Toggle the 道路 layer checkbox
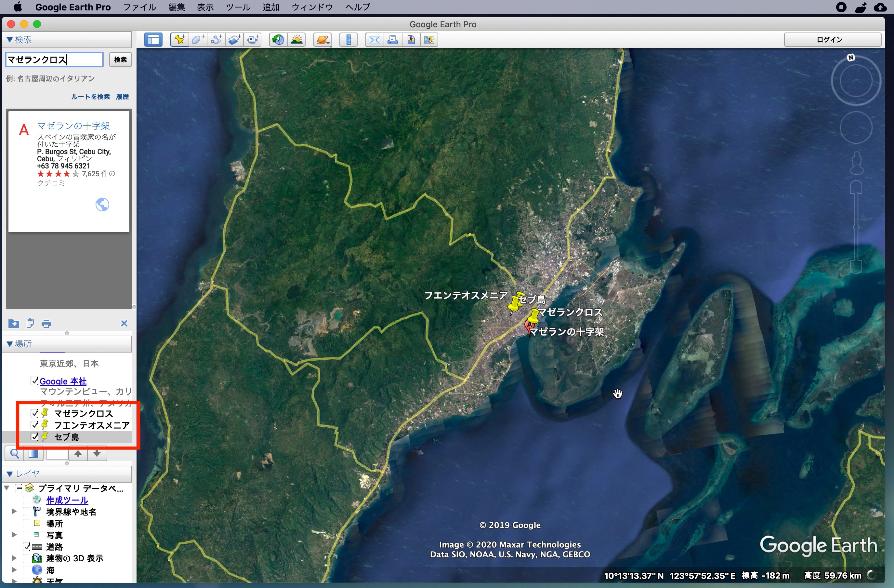Image resolution: width=894 pixels, height=588 pixels. point(27,546)
